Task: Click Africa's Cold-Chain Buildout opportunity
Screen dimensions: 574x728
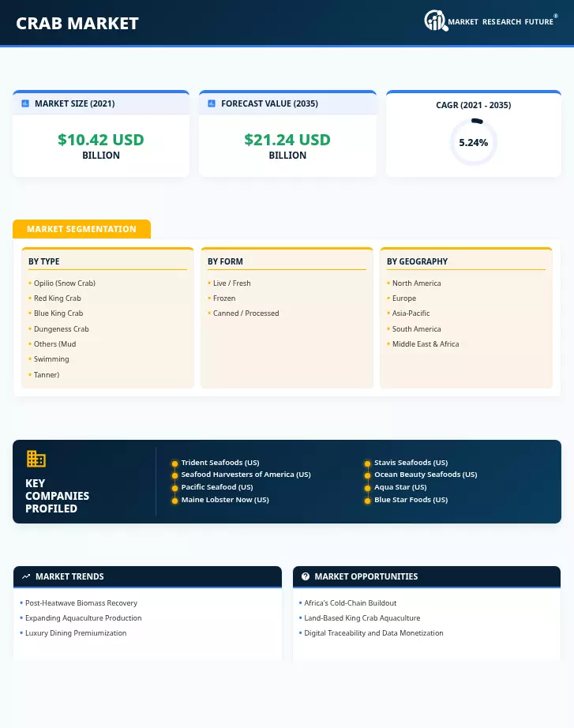Action: [x=350, y=603]
